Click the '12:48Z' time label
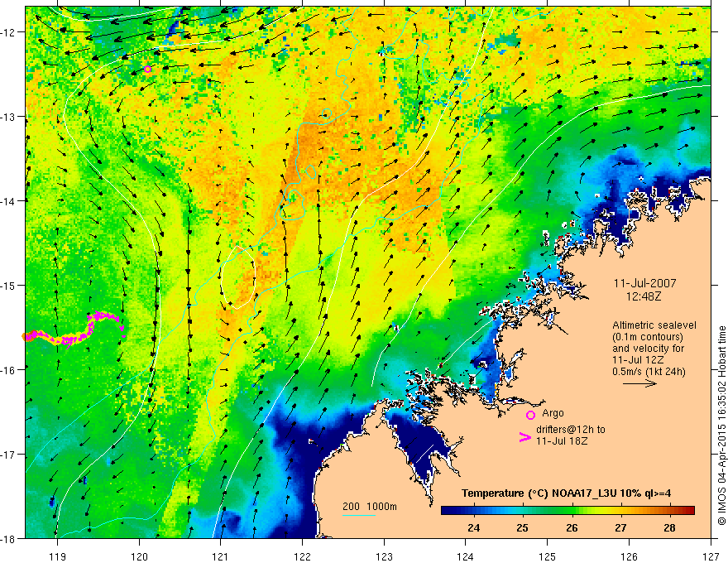Image resolution: width=728 pixels, height=563 pixels. (643, 296)
